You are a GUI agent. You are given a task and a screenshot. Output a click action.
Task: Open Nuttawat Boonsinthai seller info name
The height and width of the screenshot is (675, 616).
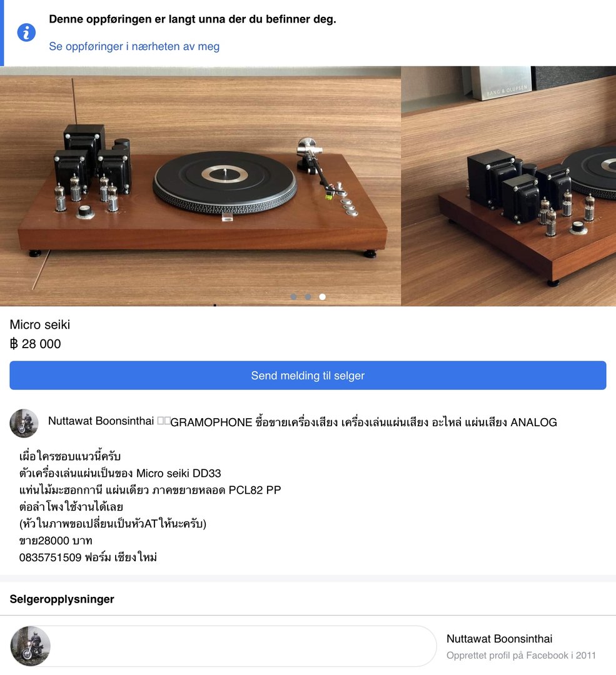click(x=499, y=638)
